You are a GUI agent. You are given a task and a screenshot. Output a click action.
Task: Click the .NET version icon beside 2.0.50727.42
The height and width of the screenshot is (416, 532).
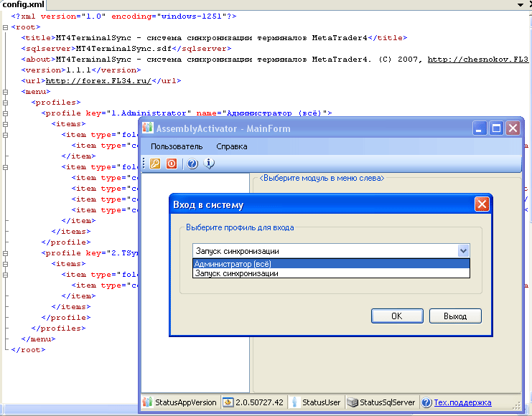[x=228, y=402]
